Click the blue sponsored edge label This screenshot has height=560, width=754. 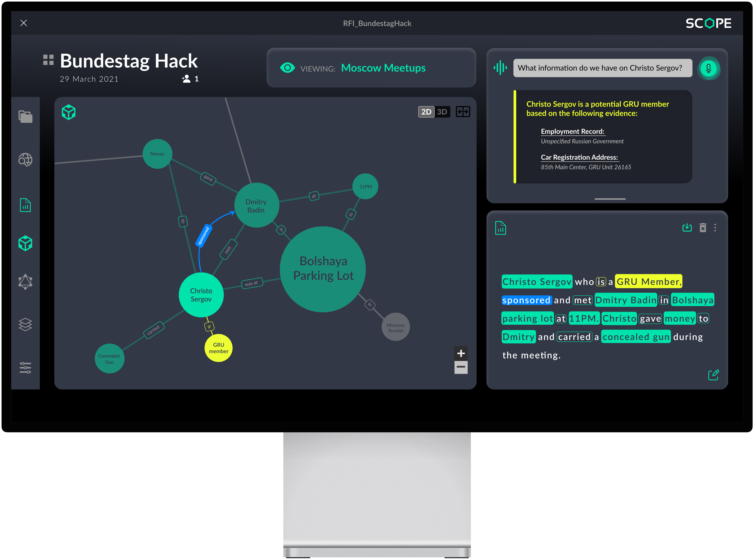click(x=203, y=236)
